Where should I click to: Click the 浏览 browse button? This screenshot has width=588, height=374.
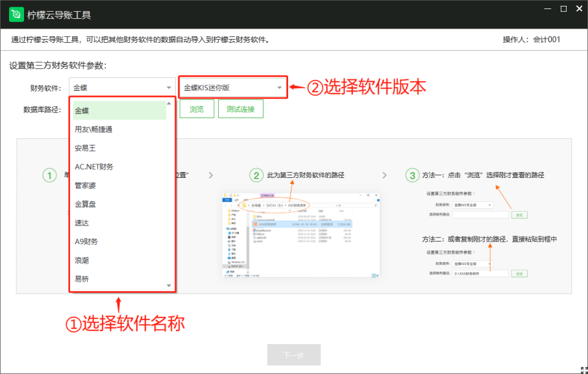click(197, 109)
